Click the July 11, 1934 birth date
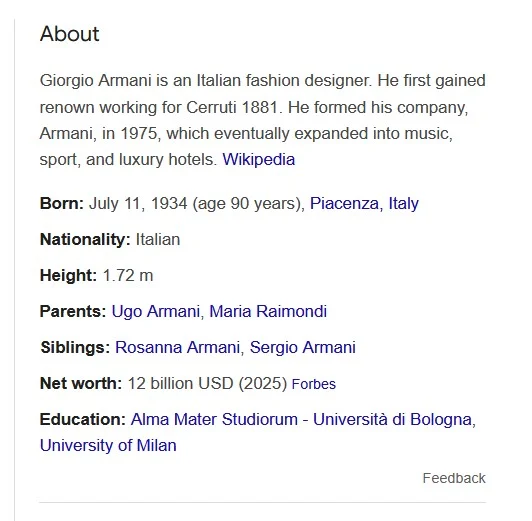This screenshot has width=532, height=521. pyautogui.click(x=138, y=204)
